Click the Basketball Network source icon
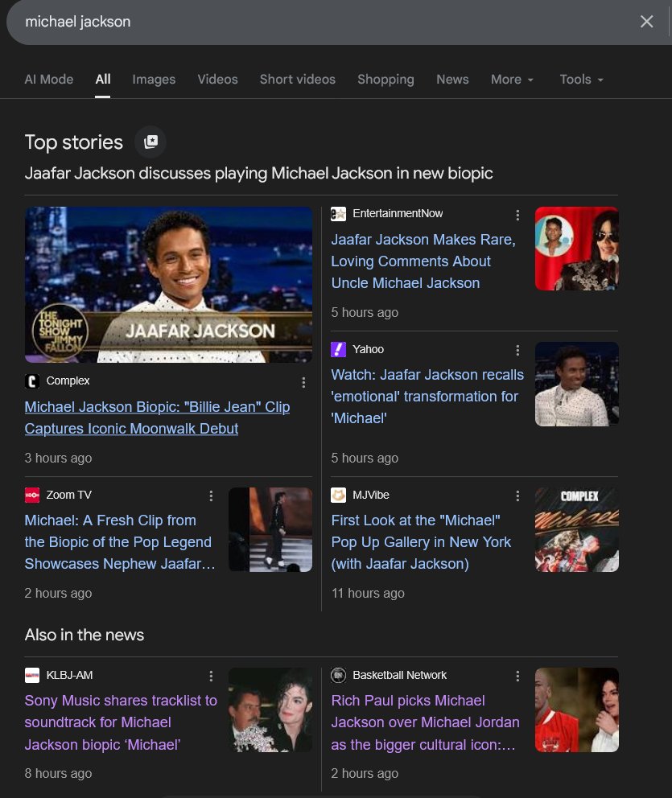This screenshot has height=798, width=672. (x=338, y=675)
